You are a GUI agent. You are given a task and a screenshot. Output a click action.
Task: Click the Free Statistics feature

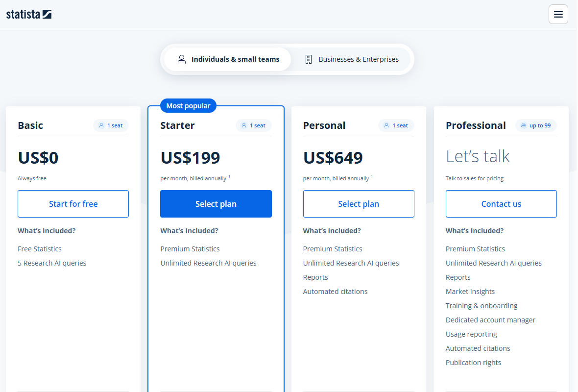[40, 249]
